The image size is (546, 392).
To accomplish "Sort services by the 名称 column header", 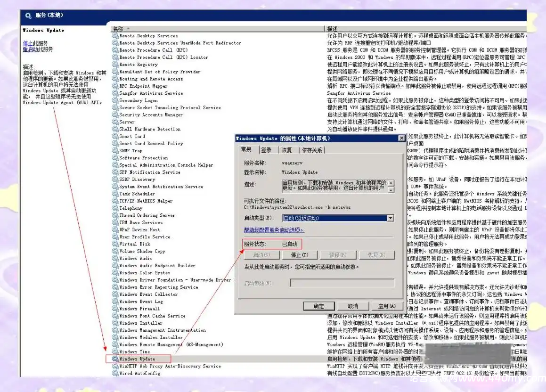I will [218, 29].
